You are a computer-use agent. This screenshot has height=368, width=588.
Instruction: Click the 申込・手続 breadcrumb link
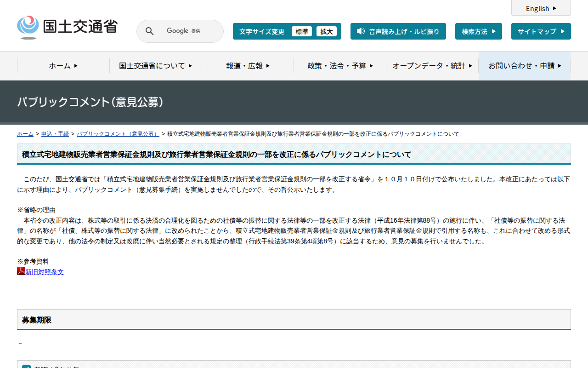tap(55, 134)
